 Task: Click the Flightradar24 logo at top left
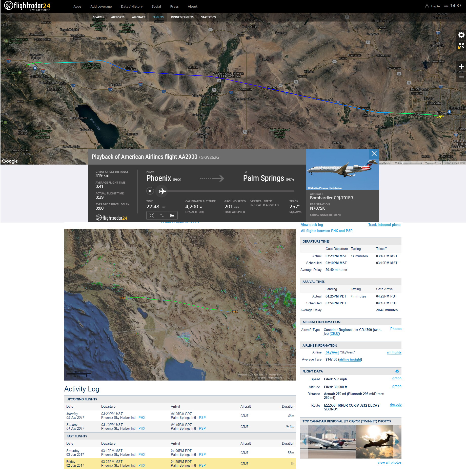click(27, 6)
